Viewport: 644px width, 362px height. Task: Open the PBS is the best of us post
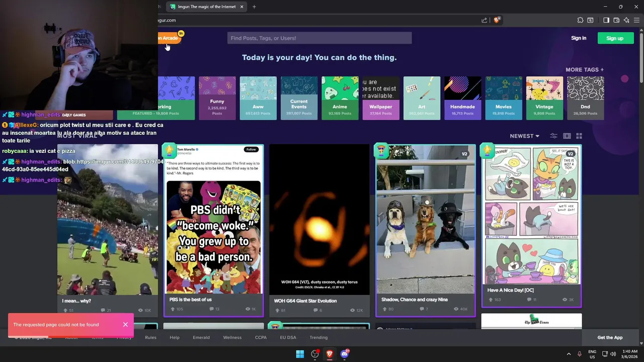point(213,230)
